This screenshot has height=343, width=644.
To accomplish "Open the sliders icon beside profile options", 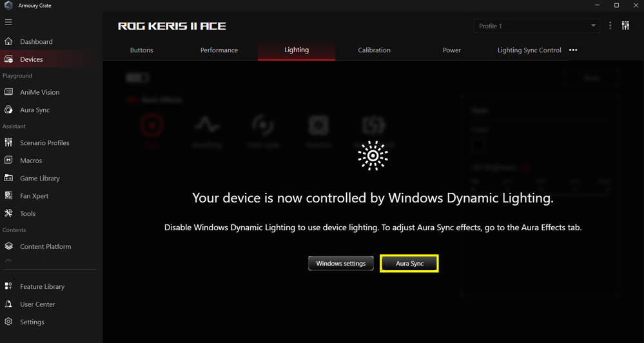I will (x=625, y=26).
